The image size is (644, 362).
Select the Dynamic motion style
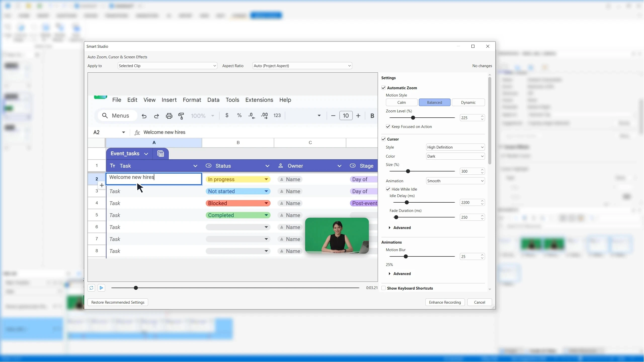point(468,103)
